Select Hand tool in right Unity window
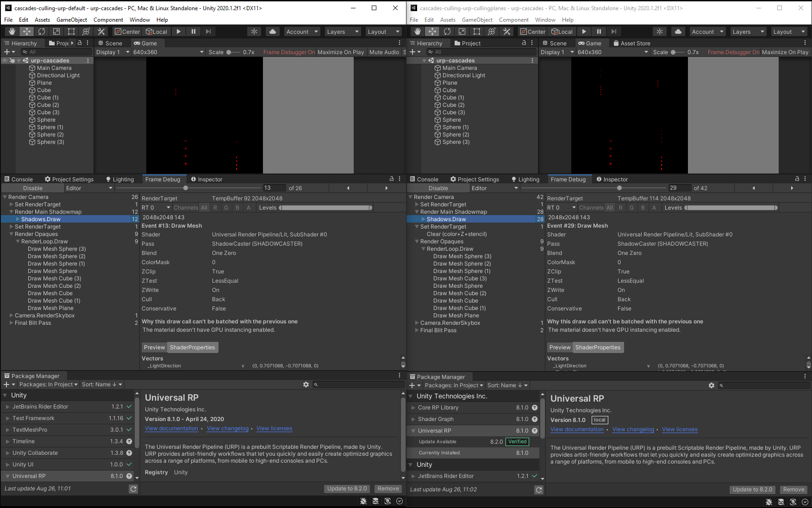The height and width of the screenshot is (508, 812). point(417,31)
